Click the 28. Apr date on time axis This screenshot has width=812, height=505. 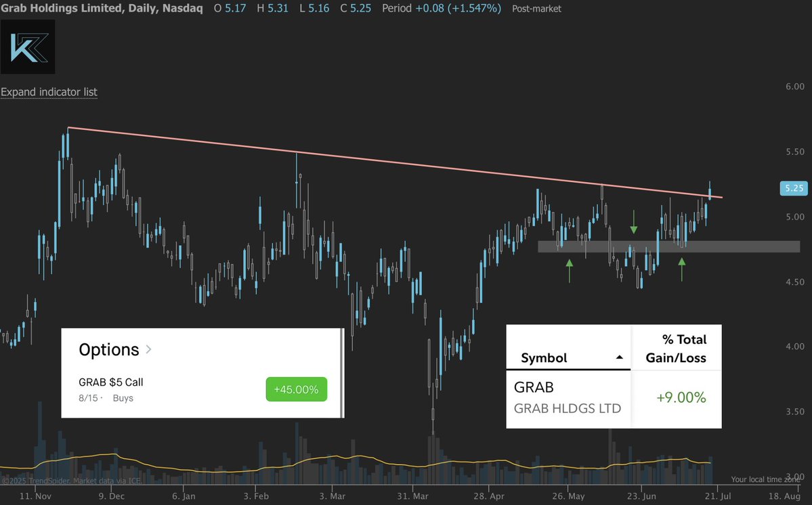(x=488, y=496)
